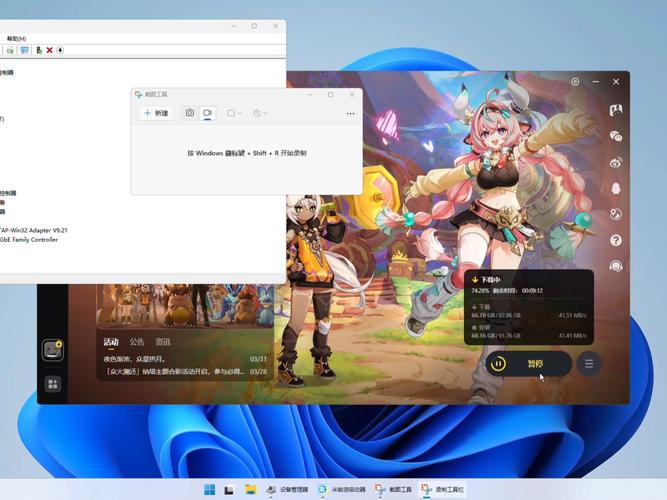
Task: Open customer service headset icon
Action: coord(616,266)
